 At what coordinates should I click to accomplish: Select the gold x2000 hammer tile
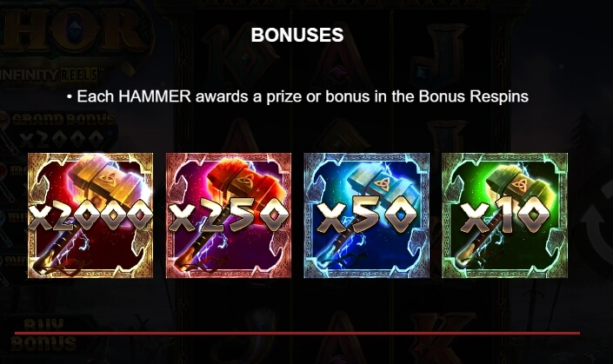click(90, 215)
